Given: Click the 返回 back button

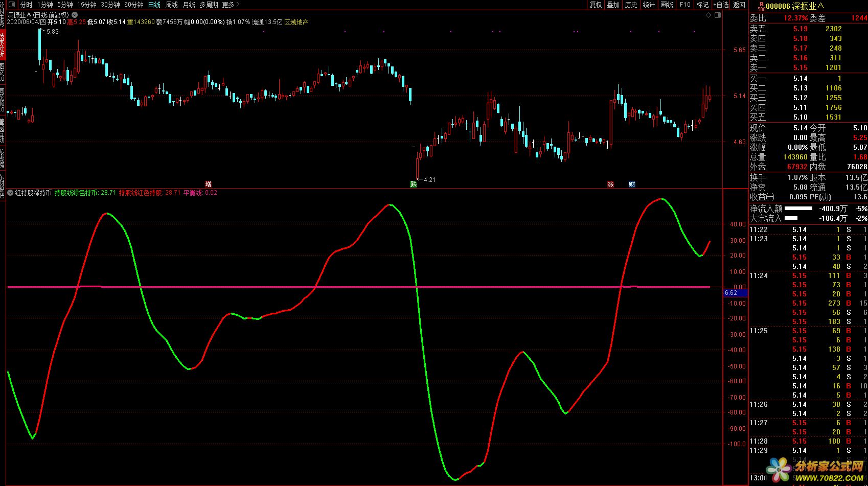Looking at the screenshot, I should (739, 5).
